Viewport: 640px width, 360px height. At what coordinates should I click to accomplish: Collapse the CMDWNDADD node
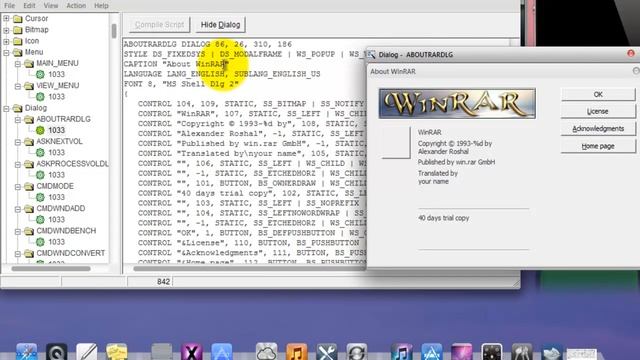18,209
